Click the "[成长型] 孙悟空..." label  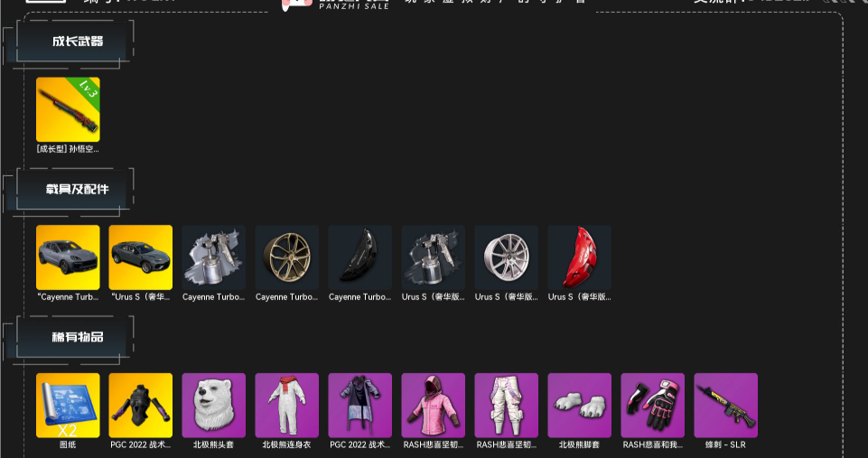coord(68,149)
